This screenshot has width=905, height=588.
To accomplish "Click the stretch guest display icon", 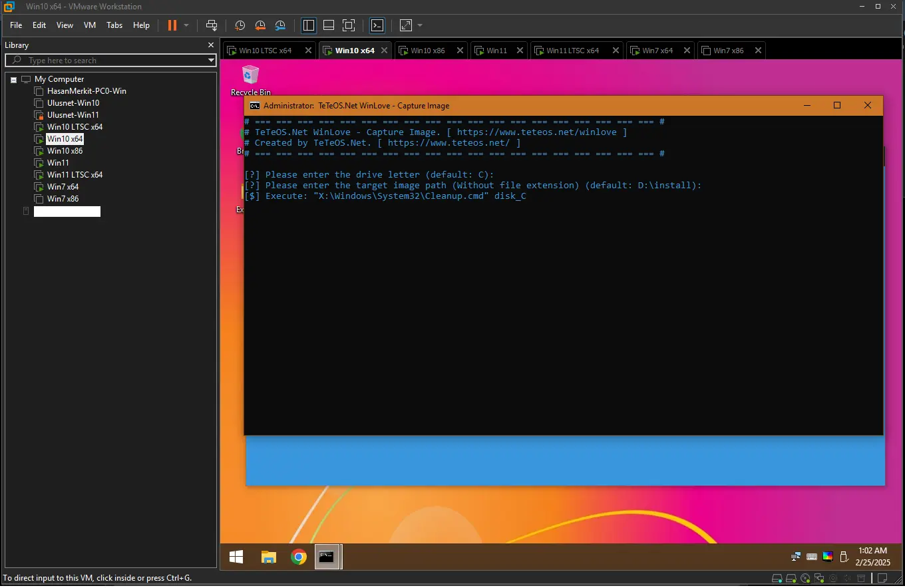I will pyautogui.click(x=405, y=25).
